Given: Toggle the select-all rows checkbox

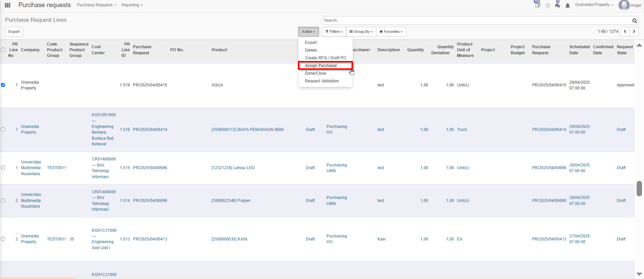Looking at the screenshot, I should click(x=3, y=50).
